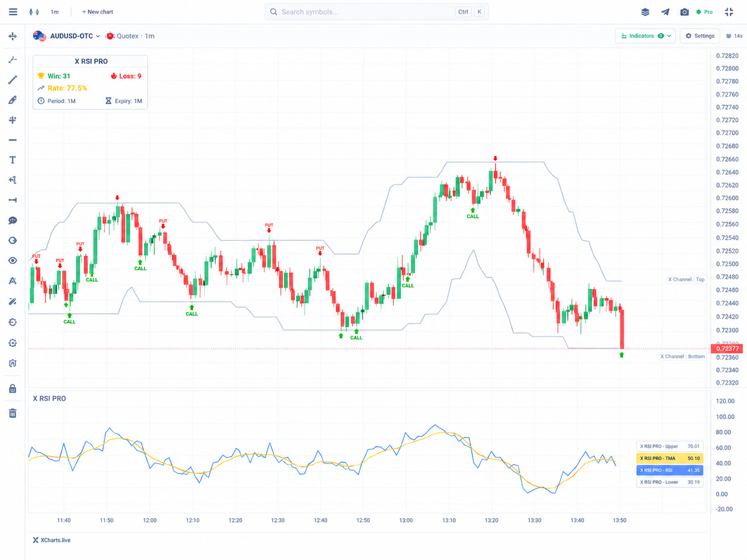The height and width of the screenshot is (560, 747).
Task: Click the green Pro badge
Action: pyautogui.click(x=705, y=12)
